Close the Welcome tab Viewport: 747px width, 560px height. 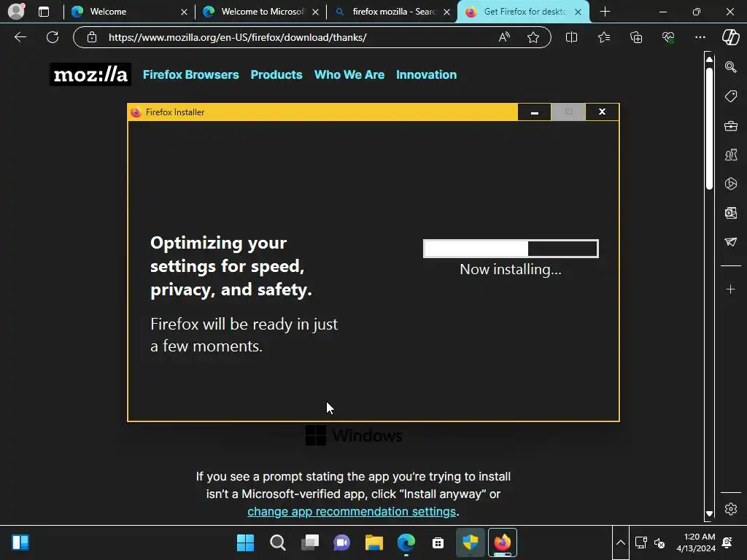click(184, 12)
